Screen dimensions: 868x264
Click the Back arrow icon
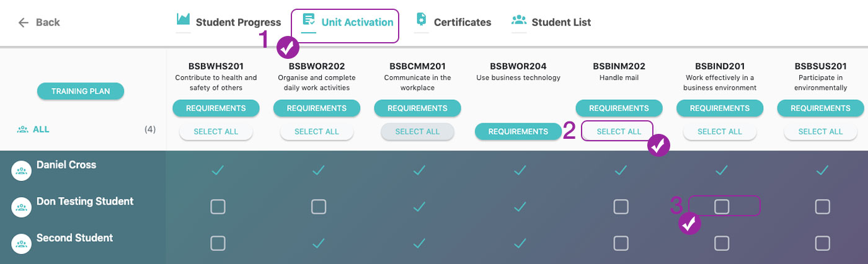pos(24,22)
